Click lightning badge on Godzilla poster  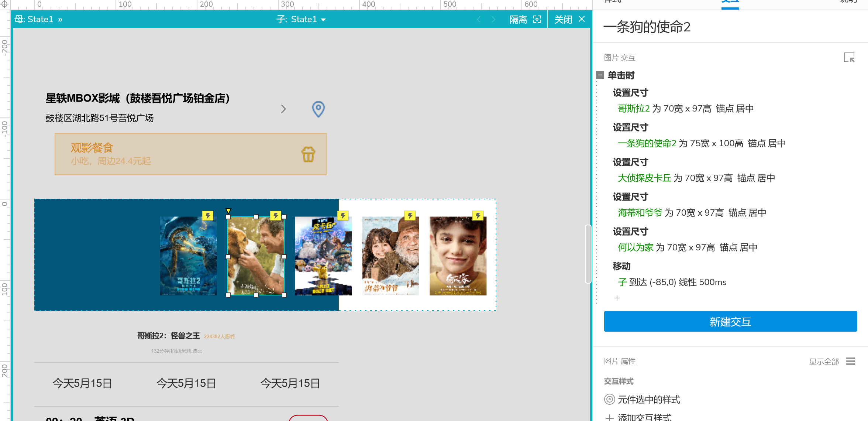(208, 216)
